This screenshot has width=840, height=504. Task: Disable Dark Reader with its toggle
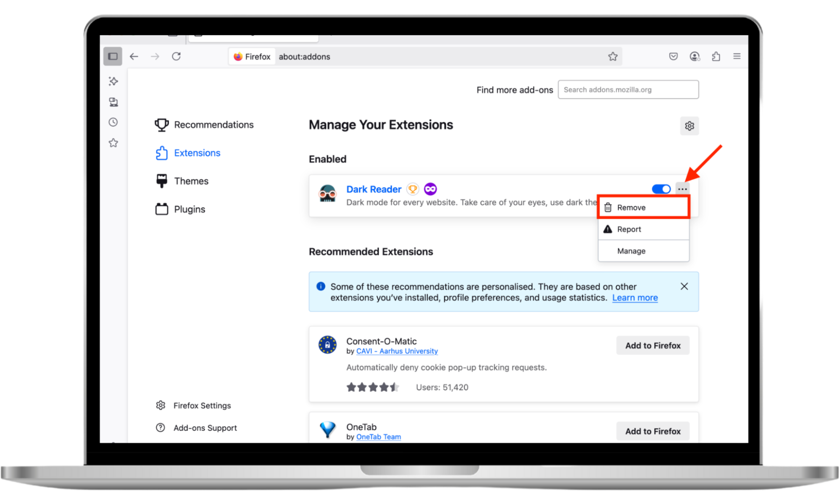click(x=661, y=189)
